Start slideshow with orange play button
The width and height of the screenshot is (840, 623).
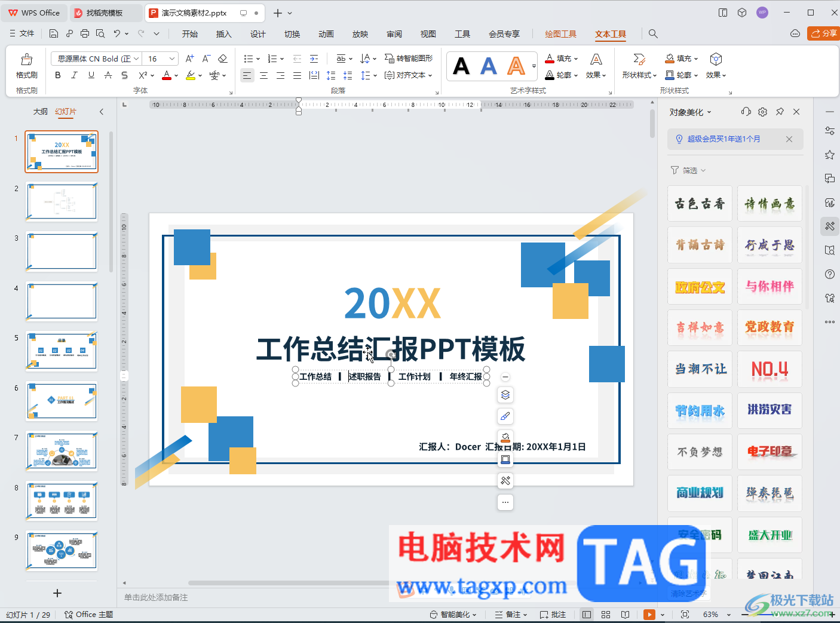coord(649,615)
